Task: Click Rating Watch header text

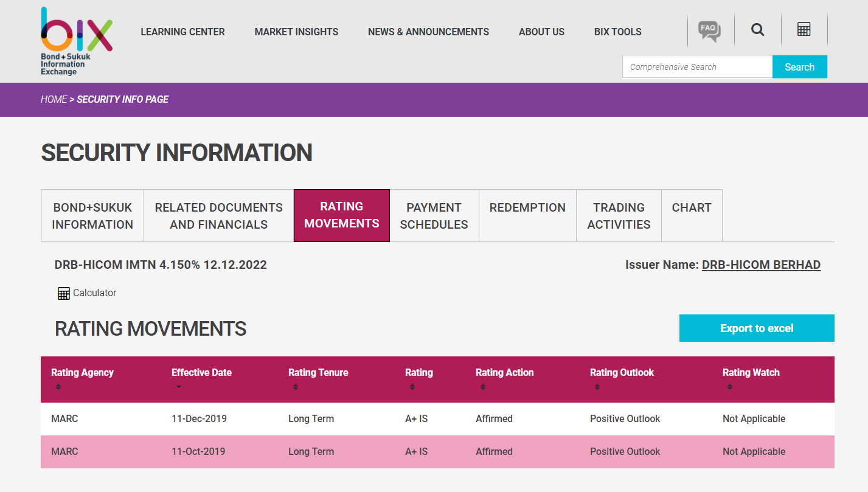Action: coord(751,372)
